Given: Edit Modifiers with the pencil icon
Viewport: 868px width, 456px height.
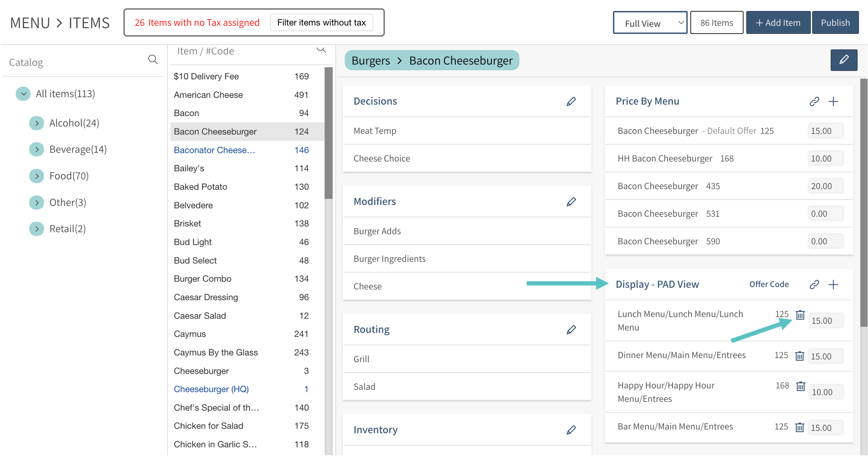Looking at the screenshot, I should coord(571,202).
